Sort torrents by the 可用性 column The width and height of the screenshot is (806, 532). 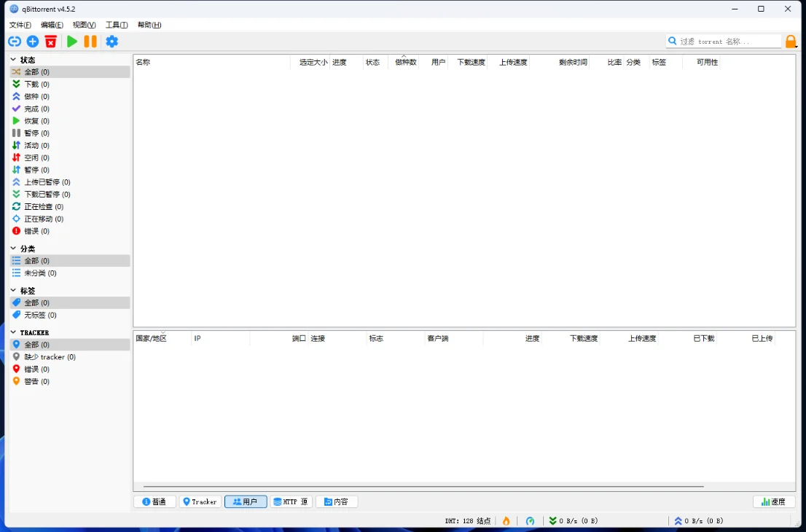click(x=701, y=62)
